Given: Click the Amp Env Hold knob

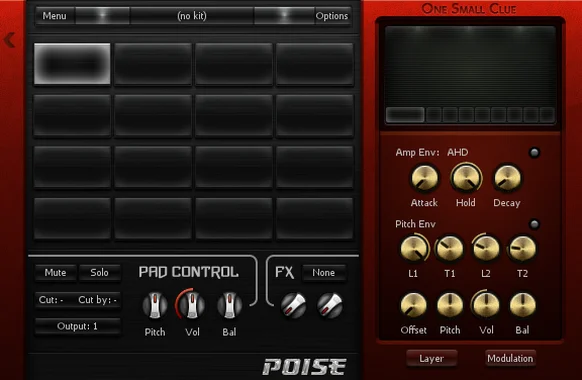Looking at the screenshot, I should coord(466,178).
